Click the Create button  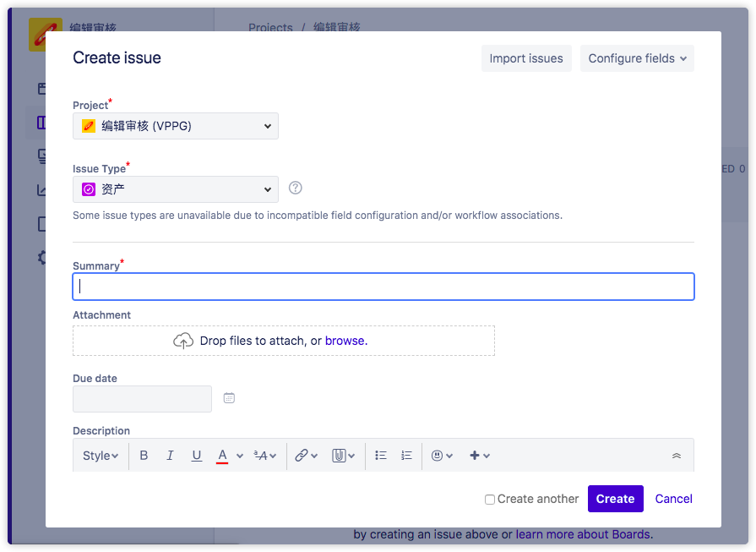tap(615, 499)
